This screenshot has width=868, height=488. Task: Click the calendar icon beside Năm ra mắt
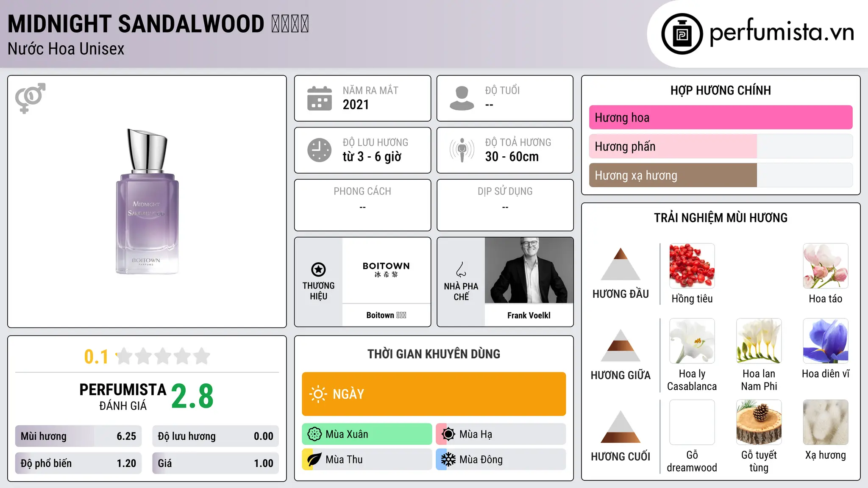pyautogui.click(x=320, y=98)
